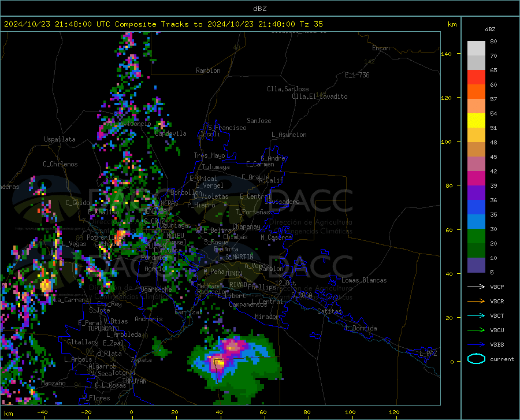Click the '140' tick on the vertical km axis
The image size is (520, 420).
(446, 54)
